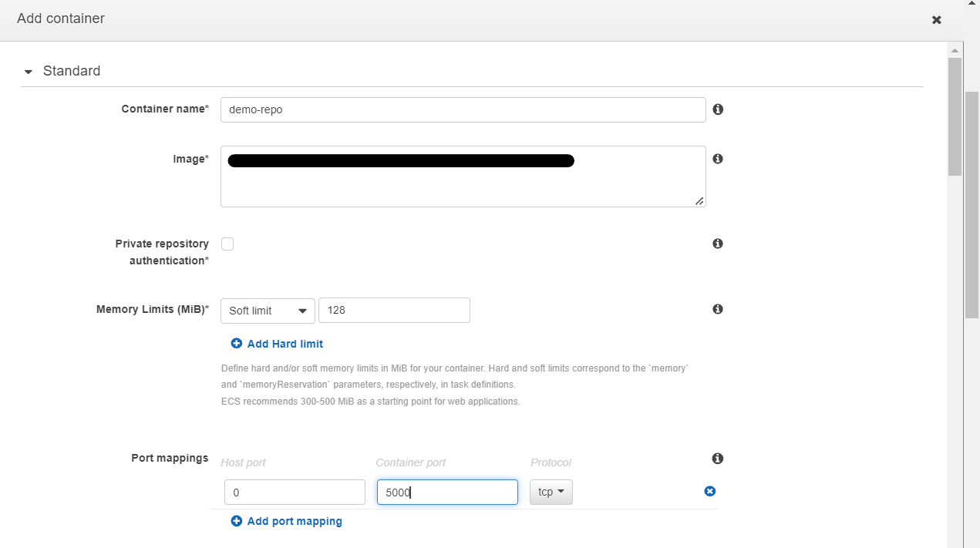Focus the Container name field
The image size is (980, 548).
click(x=463, y=109)
